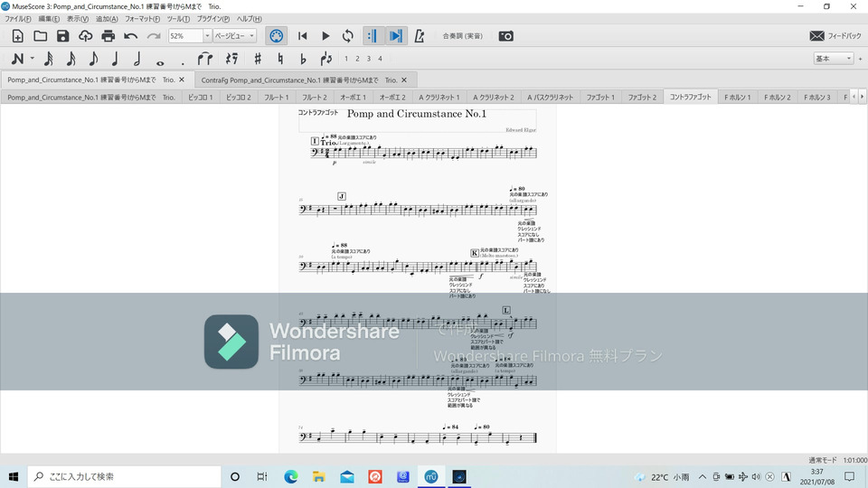The image size is (868, 488).
Task: Open the feedback envelope icon
Action: point(816,36)
